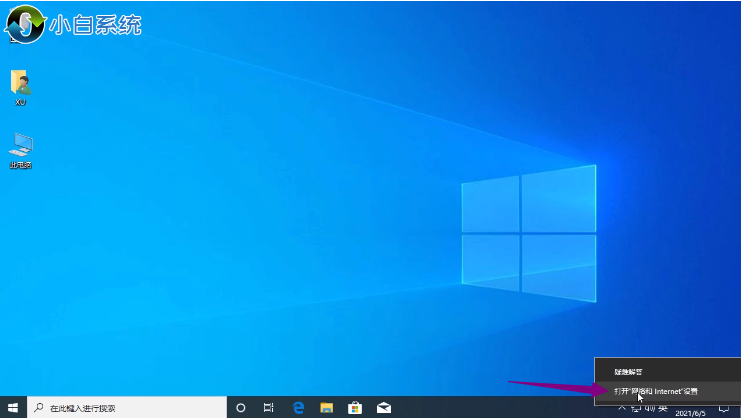Expand hidden tray icons chevron
This screenshot has width=741, height=418.
(x=622, y=408)
